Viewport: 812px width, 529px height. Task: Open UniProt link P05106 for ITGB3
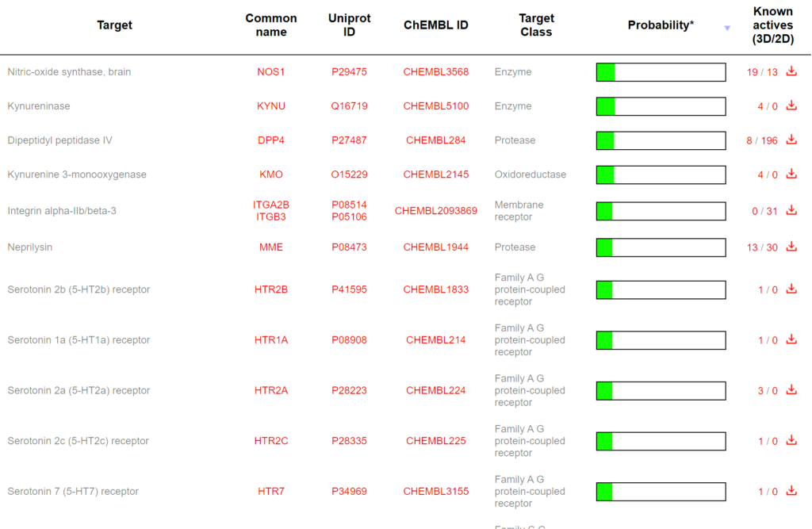pos(349,217)
